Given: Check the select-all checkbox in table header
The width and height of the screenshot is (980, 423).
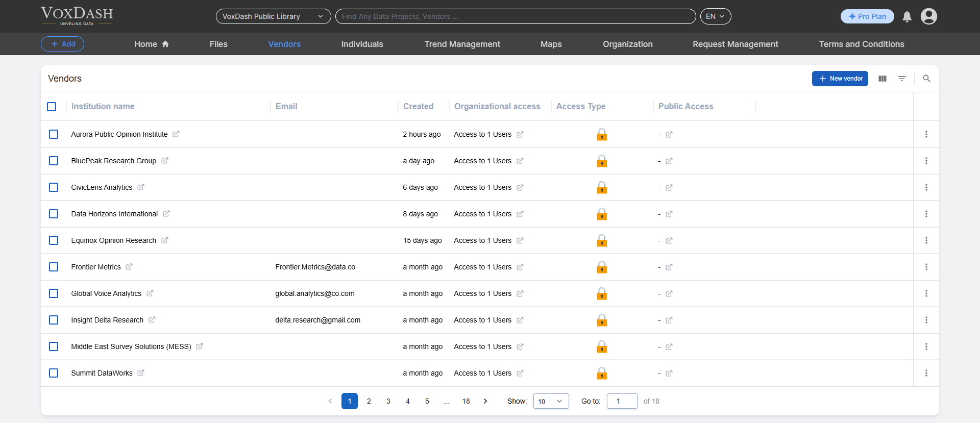Looking at the screenshot, I should (52, 107).
